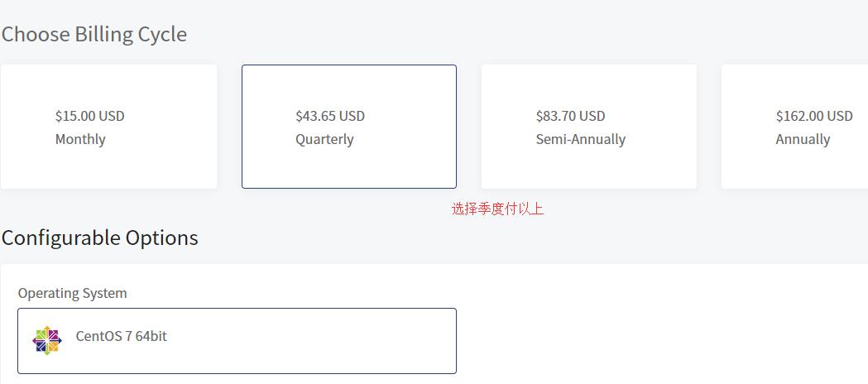Click the $162.00 USD price
868x384 pixels.
813,116
